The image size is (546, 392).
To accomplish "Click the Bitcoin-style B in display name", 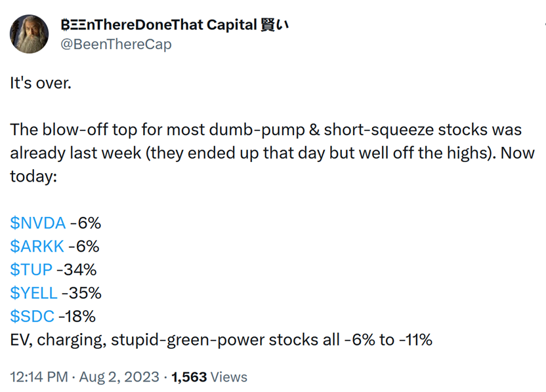I will [65, 25].
